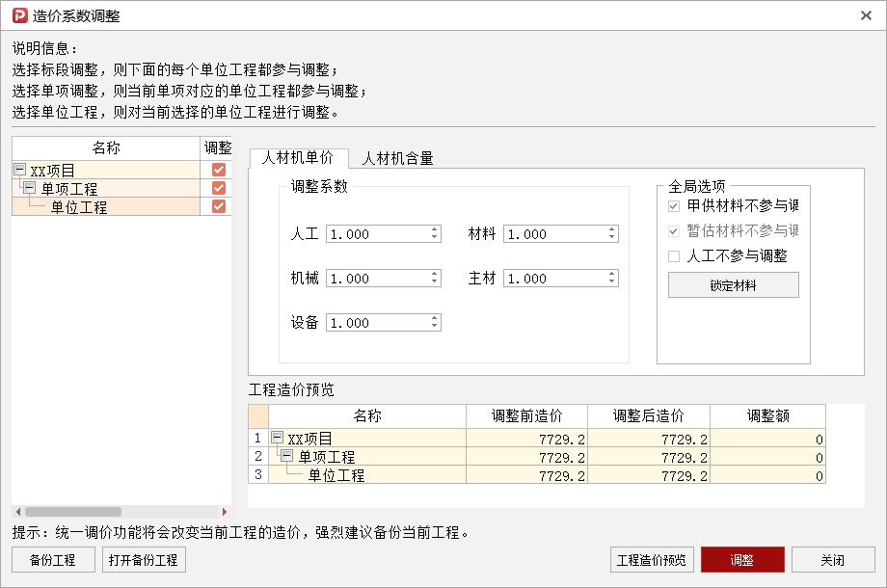The image size is (887, 588).
Task: Click the down arrow beside 主材 value
Action: [x=611, y=281]
